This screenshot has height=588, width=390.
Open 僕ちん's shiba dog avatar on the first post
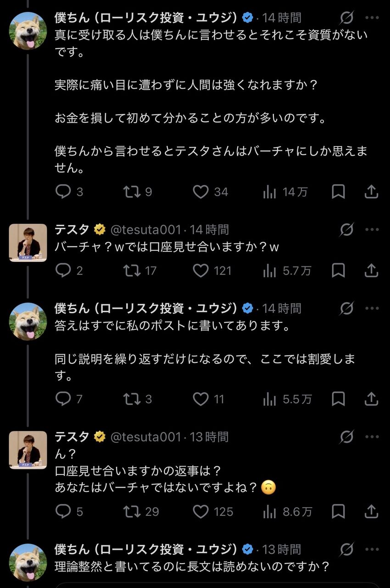coord(28,31)
